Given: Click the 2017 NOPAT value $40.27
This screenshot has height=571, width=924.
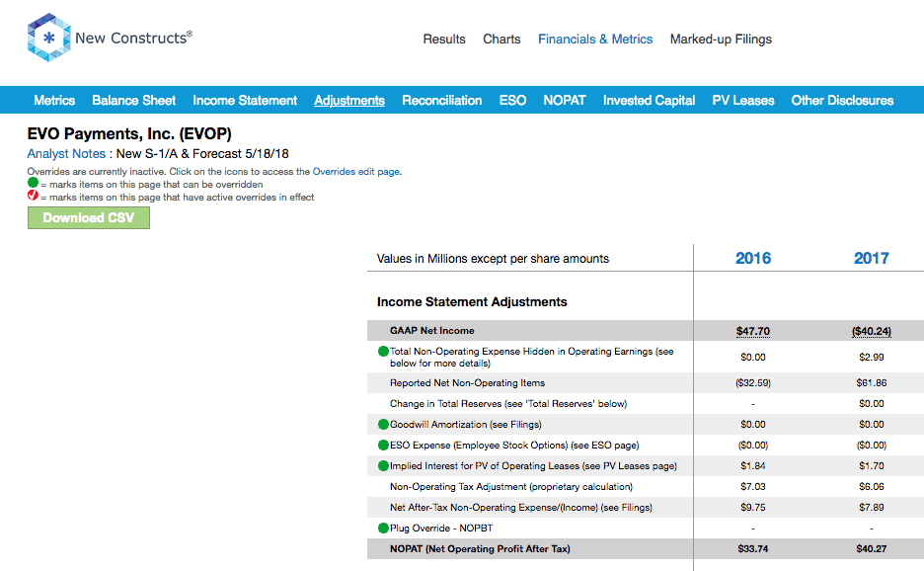Looking at the screenshot, I should coord(872,548).
